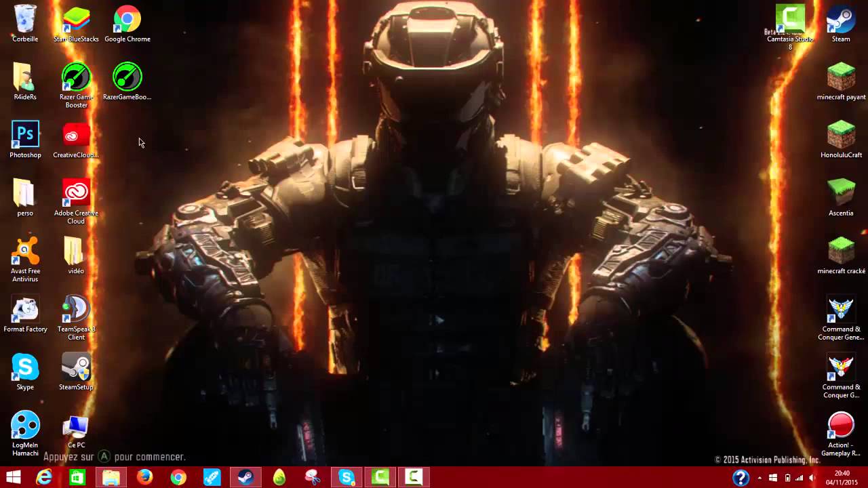Open the HonoluluCraft Minecraft shortcut
Viewport: 868px width, 488px height.
[x=841, y=136]
